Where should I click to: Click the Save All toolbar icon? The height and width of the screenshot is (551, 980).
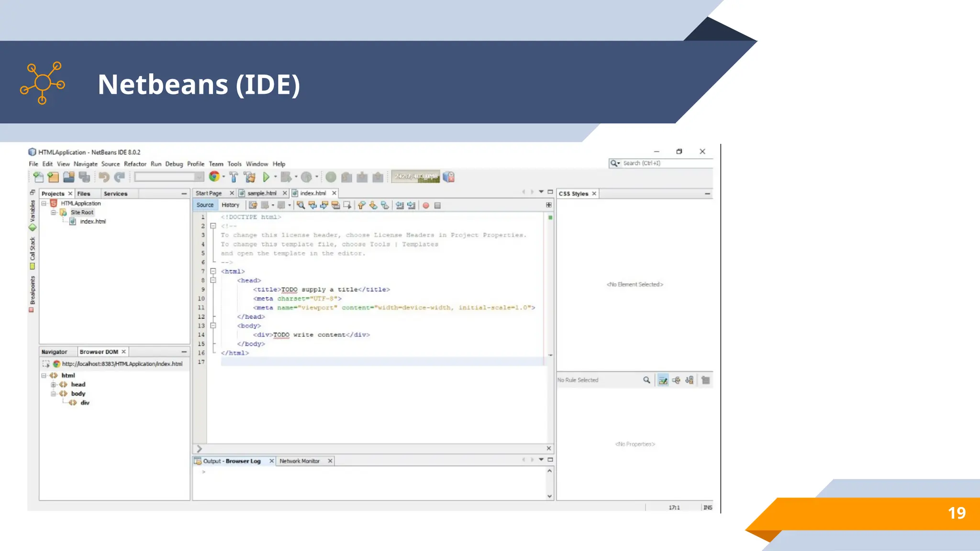tap(85, 177)
